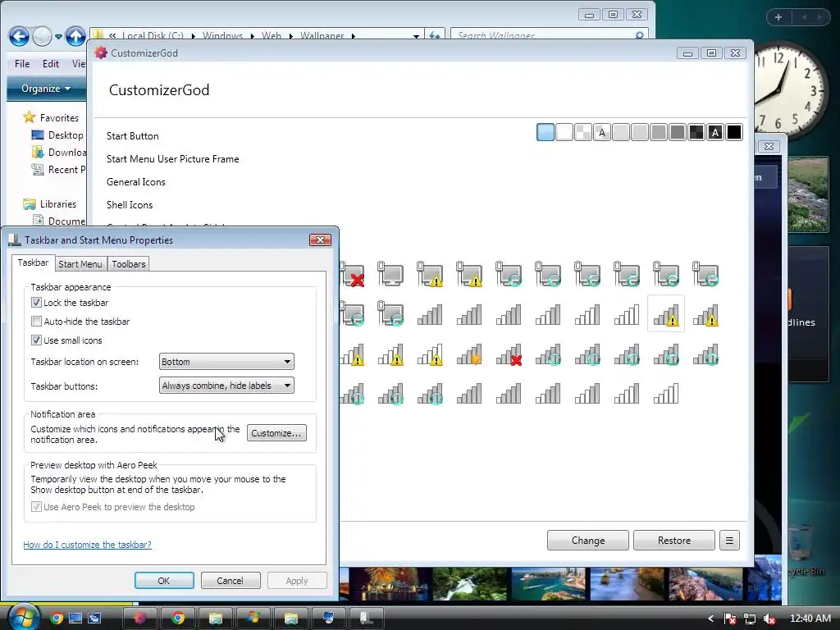The image size is (840, 630).
Task: Click the highlighted signal icon with yellow warning
Action: tap(666, 314)
